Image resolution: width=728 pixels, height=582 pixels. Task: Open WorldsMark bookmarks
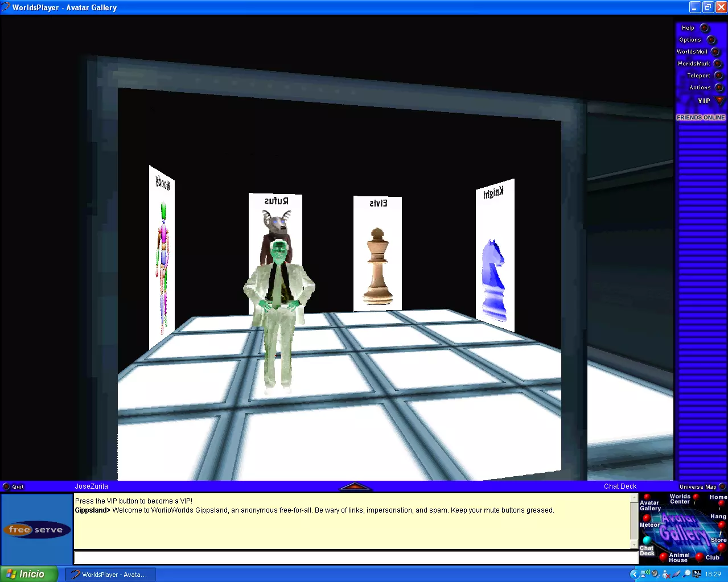(x=718, y=64)
